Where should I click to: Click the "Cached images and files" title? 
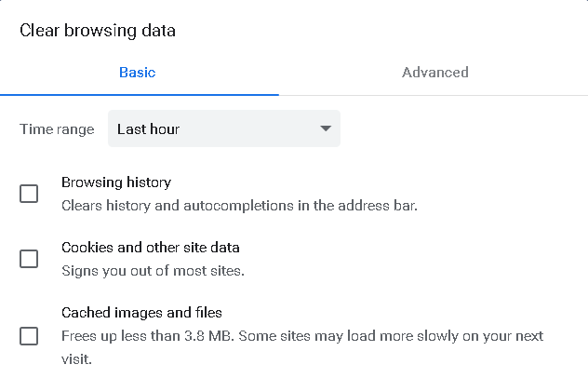141,313
